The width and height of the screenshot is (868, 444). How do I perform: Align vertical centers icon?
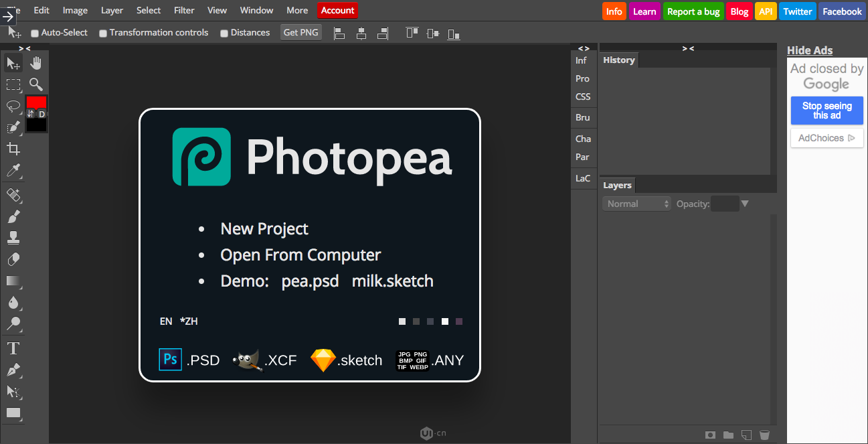(433, 33)
